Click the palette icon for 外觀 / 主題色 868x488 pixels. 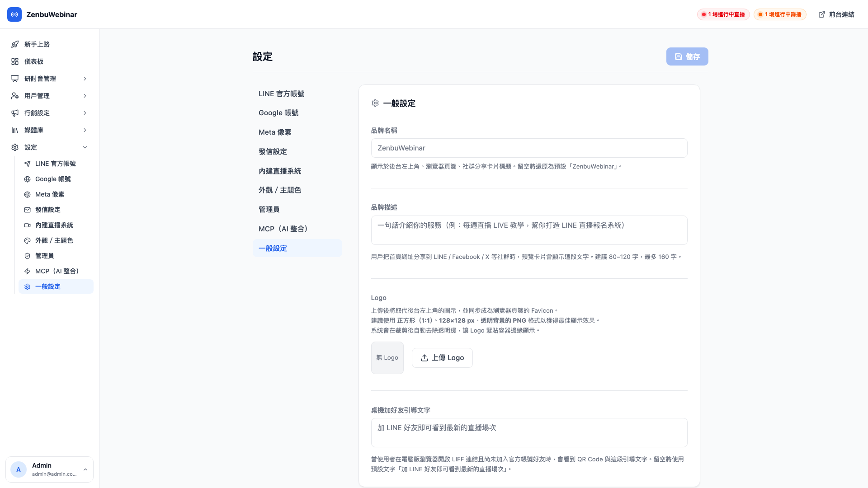(x=28, y=240)
